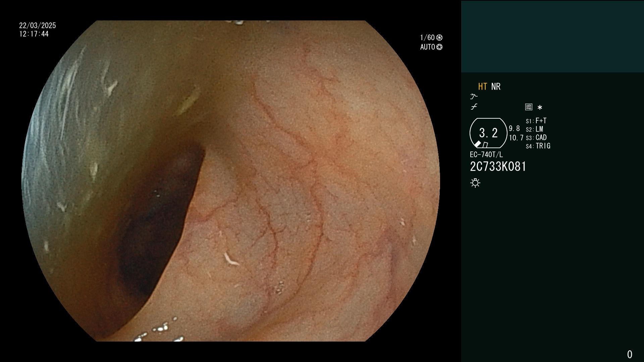Click the hollow rectangle channel marker in scope outline

[485, 145]
